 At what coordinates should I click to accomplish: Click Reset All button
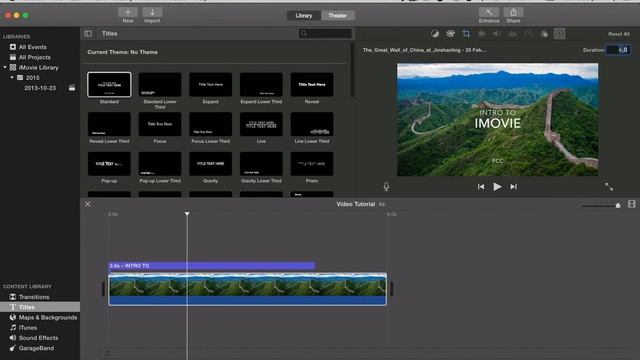pos(619,34)
